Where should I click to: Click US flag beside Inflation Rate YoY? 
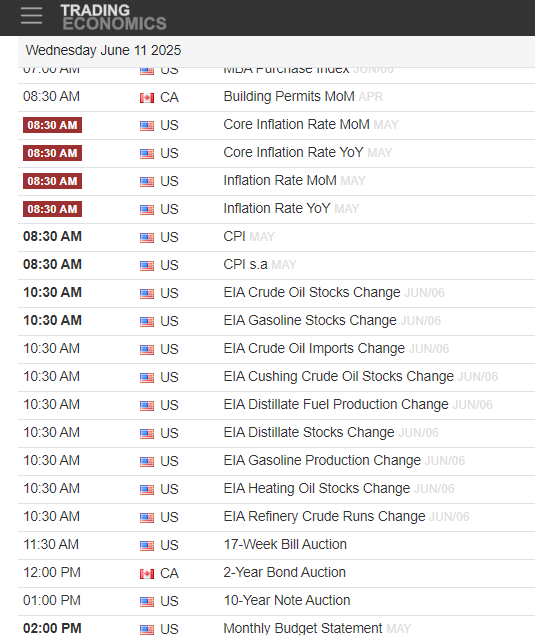tap(147, 209)
